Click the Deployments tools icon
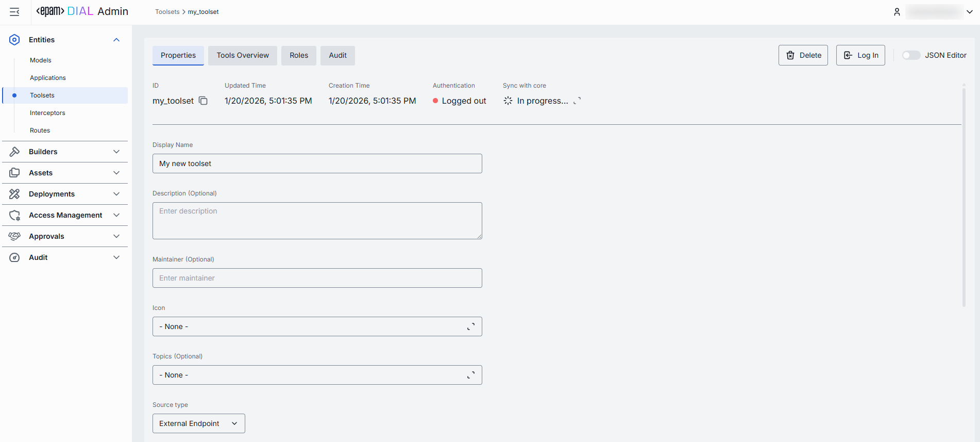 click(x=14, y=194)
